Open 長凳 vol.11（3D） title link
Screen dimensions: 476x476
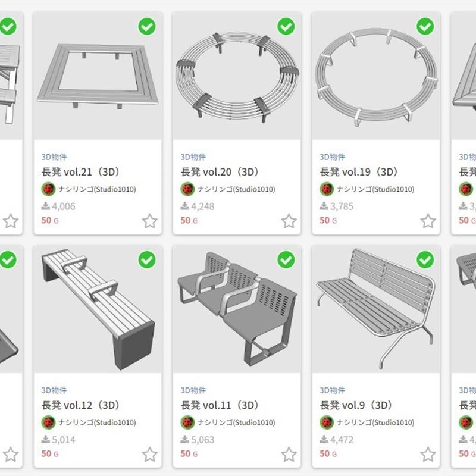tap(220, 405)
